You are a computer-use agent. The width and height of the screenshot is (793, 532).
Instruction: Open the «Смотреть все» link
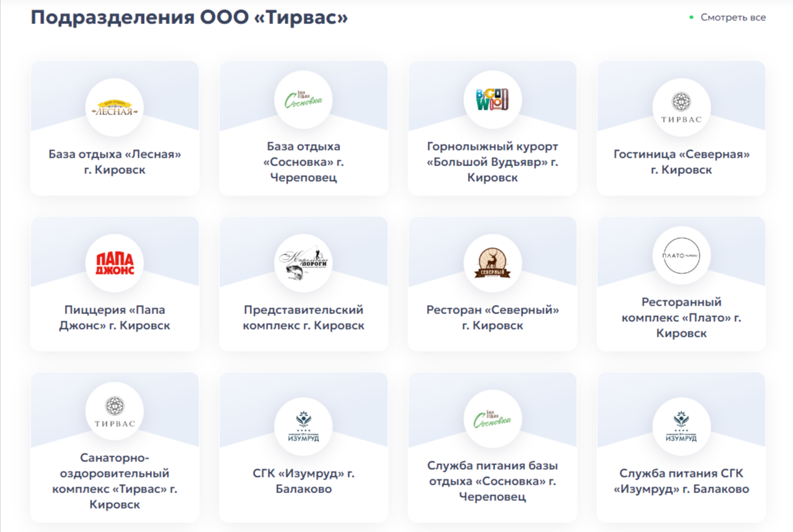click(733, 18)
